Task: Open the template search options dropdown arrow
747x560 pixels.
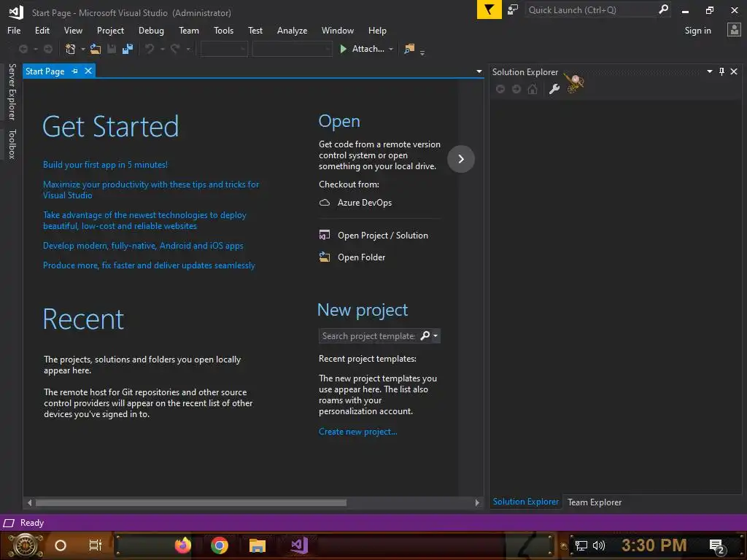Action: tap(436, 335)
